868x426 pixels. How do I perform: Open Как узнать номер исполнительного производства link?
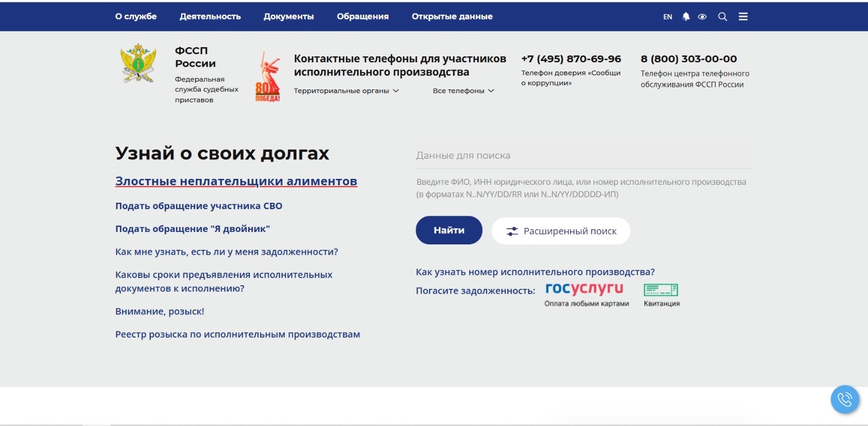[535, 272]
